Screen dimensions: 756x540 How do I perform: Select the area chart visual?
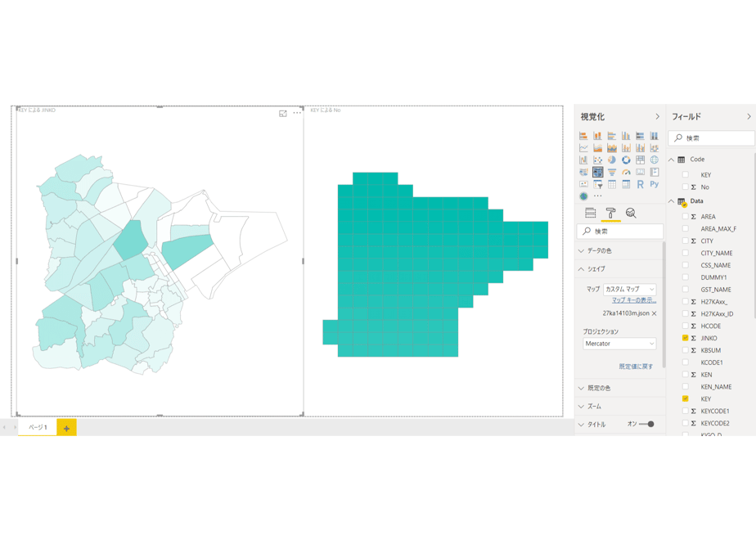pyautogui.click(x=597, y=148)
